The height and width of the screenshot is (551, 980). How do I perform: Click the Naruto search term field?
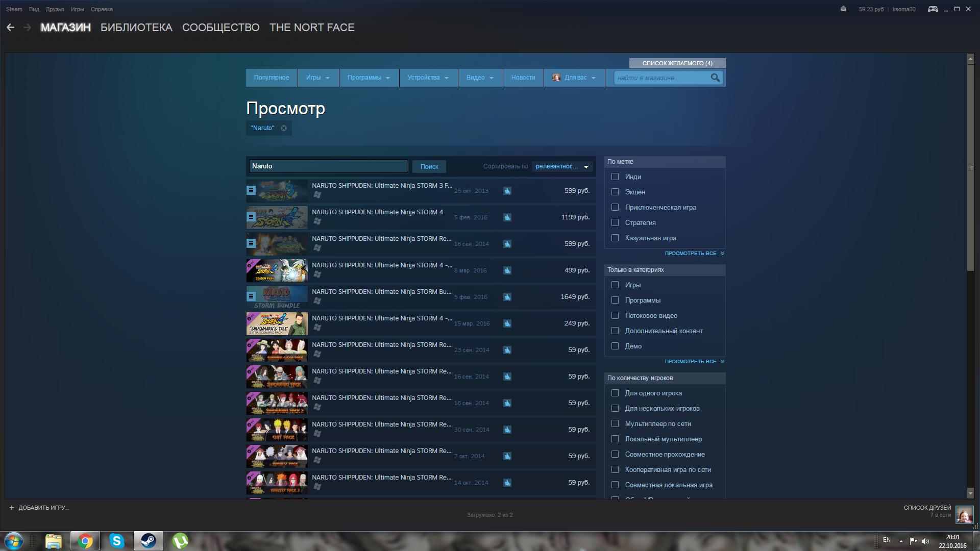pyautogui.click(x=329, y=166)
